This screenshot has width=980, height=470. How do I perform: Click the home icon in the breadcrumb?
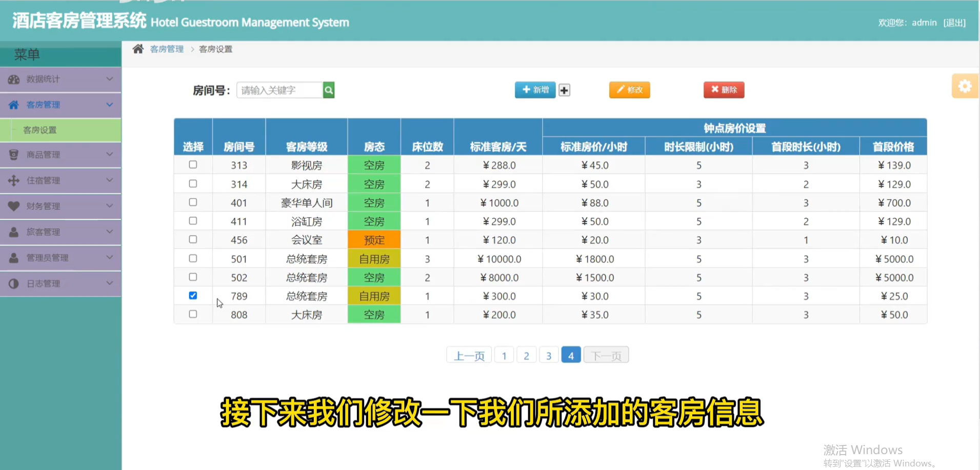coord(137,48)
